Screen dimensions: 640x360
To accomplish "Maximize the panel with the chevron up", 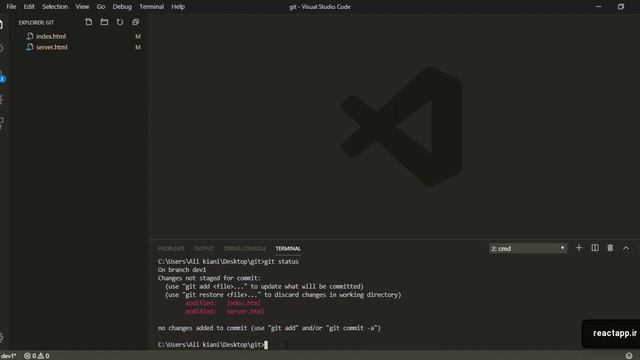I will click(626, 248).
